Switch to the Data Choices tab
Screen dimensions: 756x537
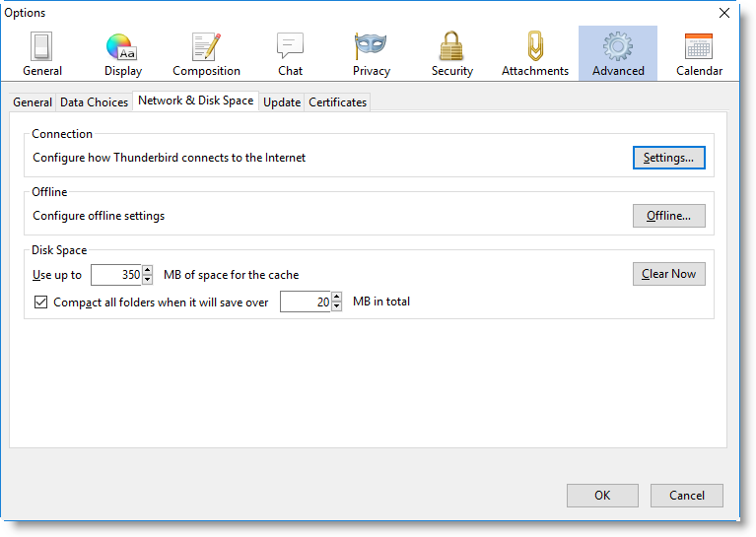[x=94, y=102]
